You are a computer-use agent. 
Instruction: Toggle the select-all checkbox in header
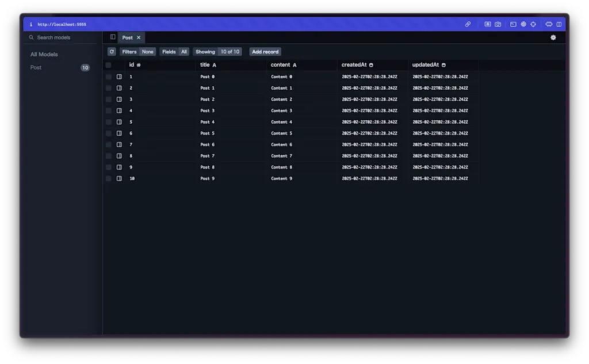click(108, 65)
